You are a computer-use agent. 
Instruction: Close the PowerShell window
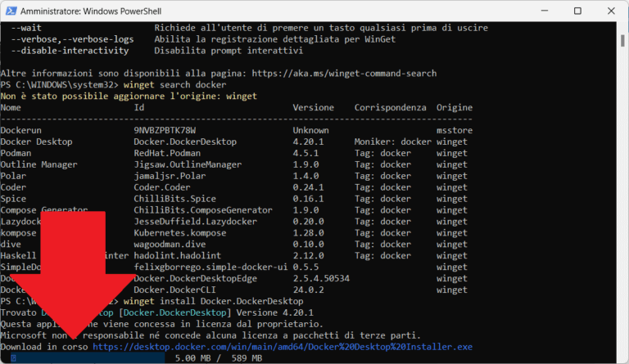point(611,11)
